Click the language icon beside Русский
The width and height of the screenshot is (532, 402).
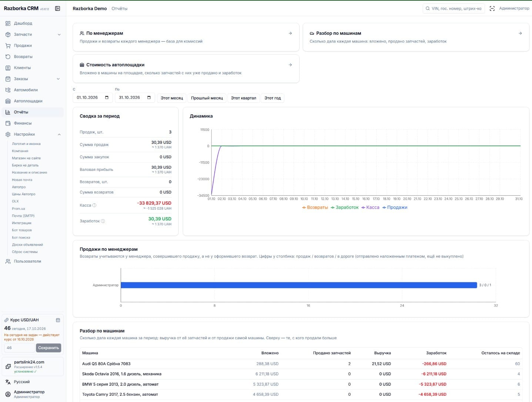point(8,382)
